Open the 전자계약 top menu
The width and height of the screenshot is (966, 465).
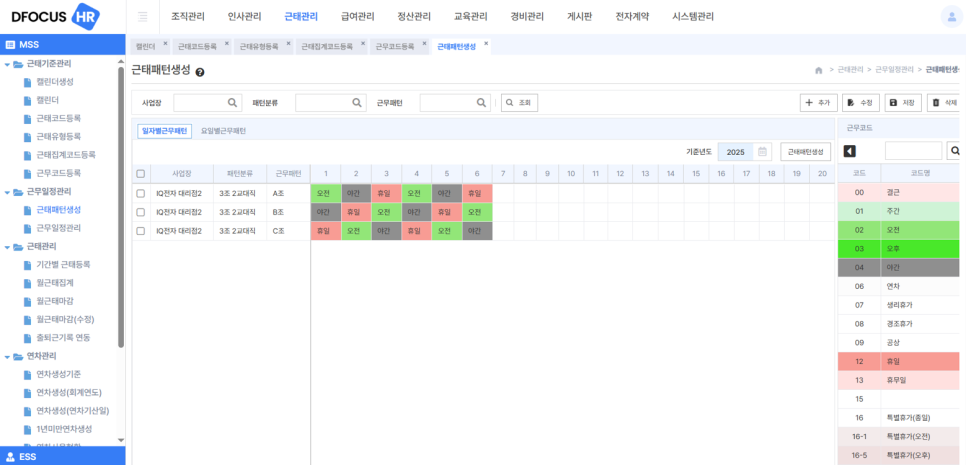coord(632,17)
